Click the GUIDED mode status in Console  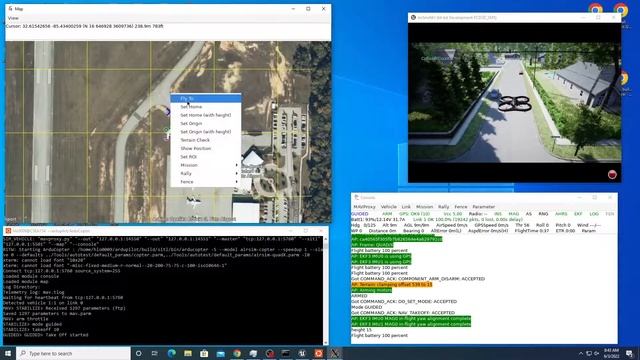tap(360, 214)
